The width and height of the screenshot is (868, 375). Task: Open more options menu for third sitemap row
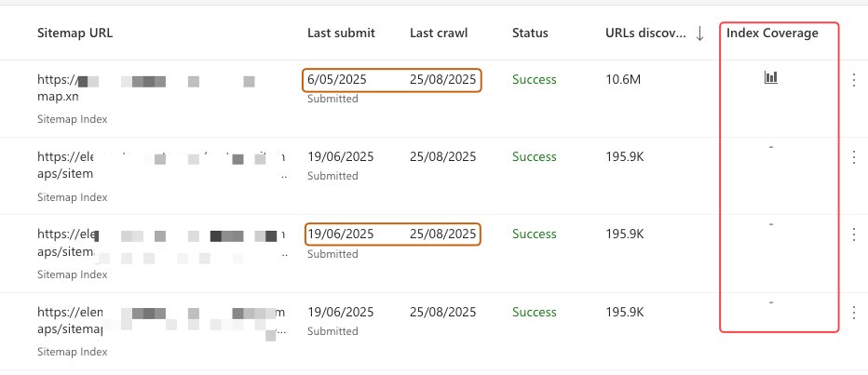(x=853, y=234)
